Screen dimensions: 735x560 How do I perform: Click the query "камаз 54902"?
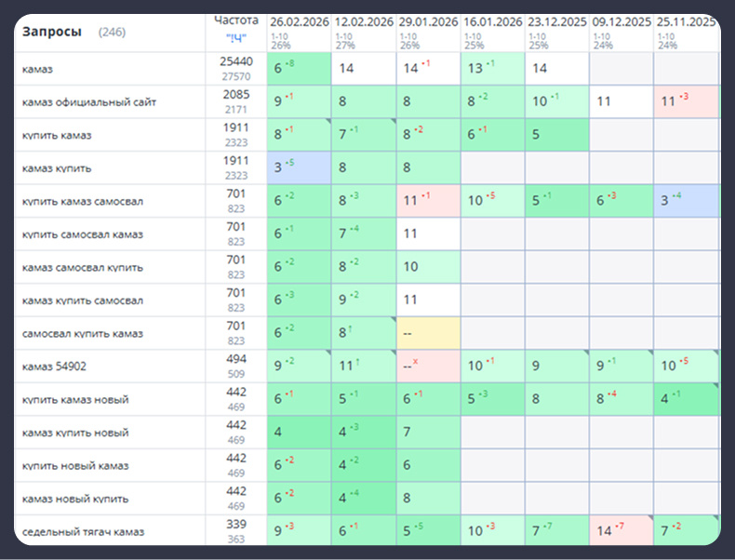(x=54, y=367)
